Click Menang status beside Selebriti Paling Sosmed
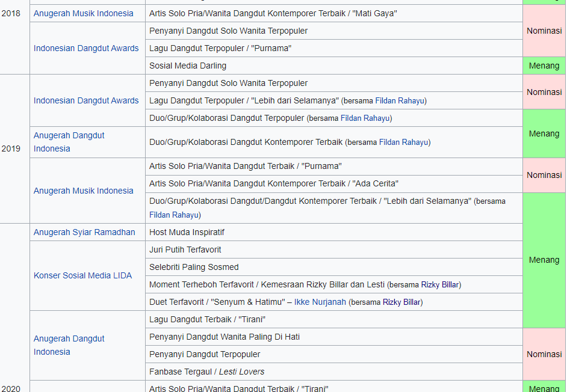The width and height of the screenshot is (567, 392). [x=544, y=260]
